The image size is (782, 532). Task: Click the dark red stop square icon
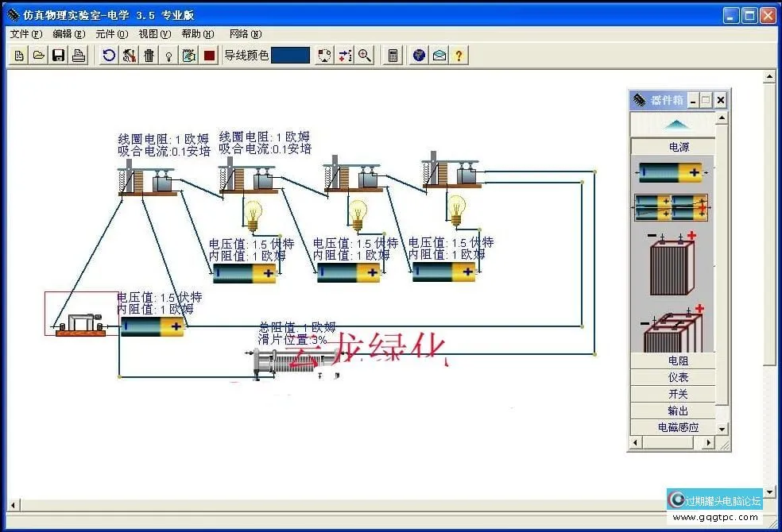click(x=210, y=56)
